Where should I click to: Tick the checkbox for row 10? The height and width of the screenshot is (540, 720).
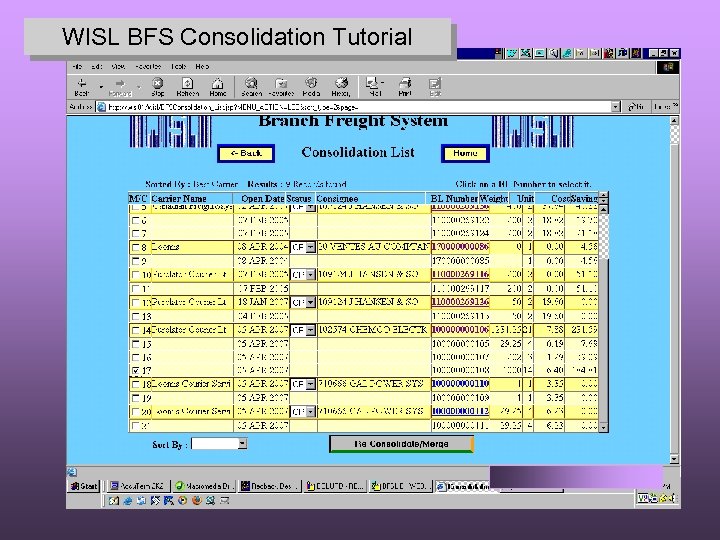pyautogui.click(x=135, y=275)
